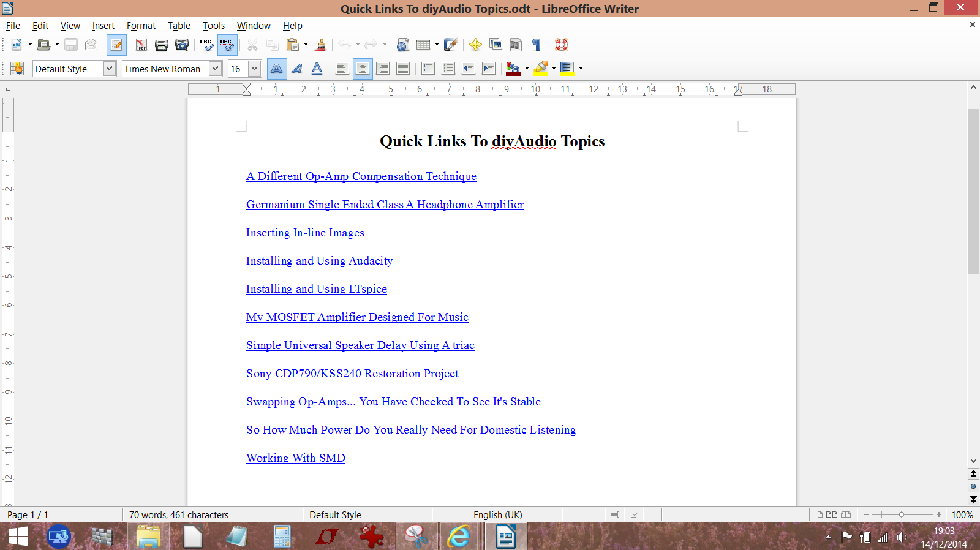This screenshot has height=550, width=980.
Task: Toggle Nonprinting Characters pilcrow icon
Action: [537, 45]
